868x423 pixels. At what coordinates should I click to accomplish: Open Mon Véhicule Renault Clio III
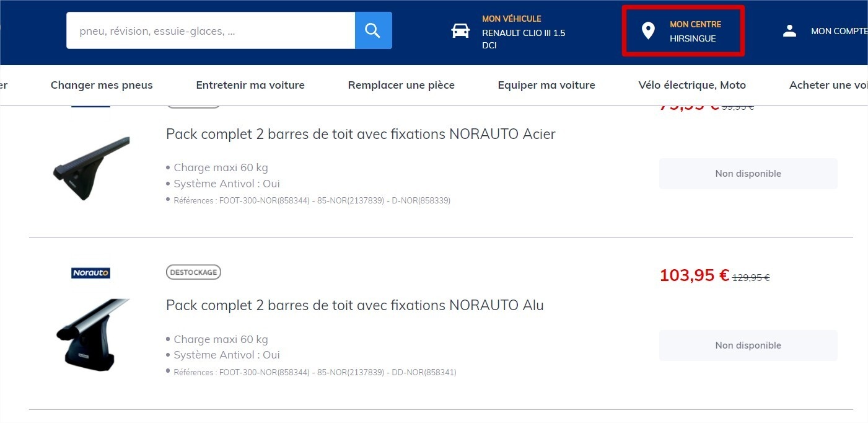click(509, 32)
